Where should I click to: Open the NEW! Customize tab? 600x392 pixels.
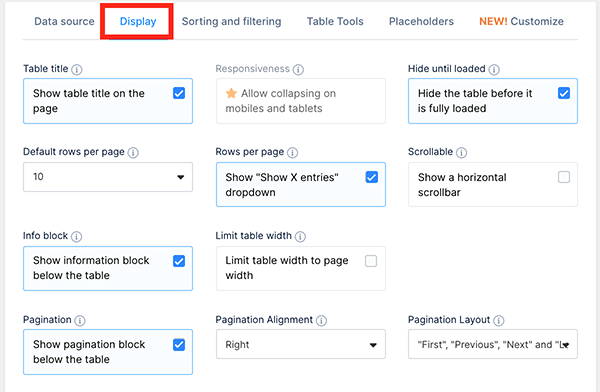[522, 21]
